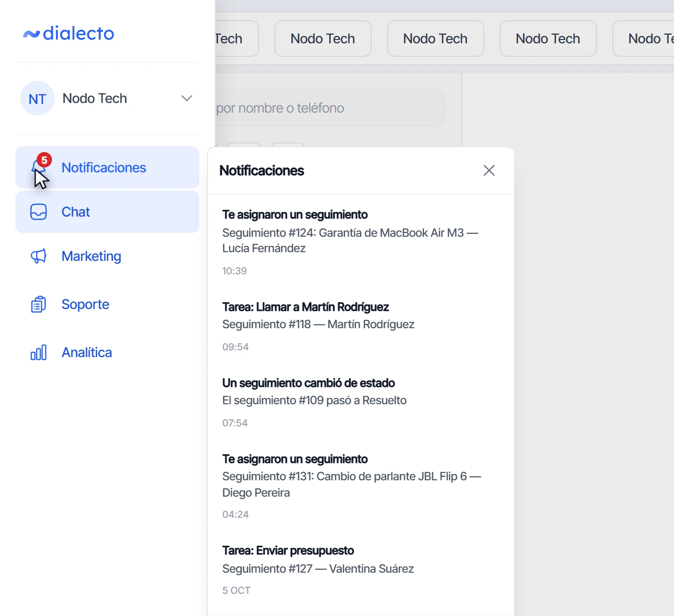Click the Notificaciones panel heading
The image size is (674, 616).
tap(262, 170)
